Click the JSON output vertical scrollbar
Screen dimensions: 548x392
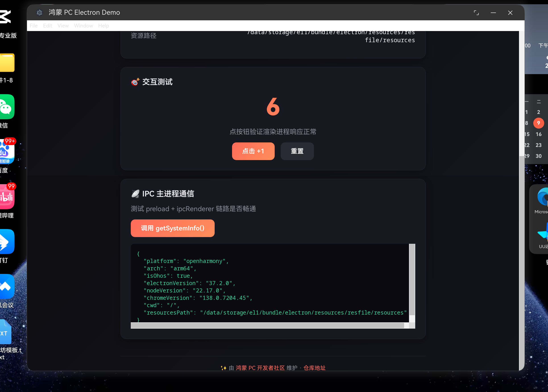(412, 279)
